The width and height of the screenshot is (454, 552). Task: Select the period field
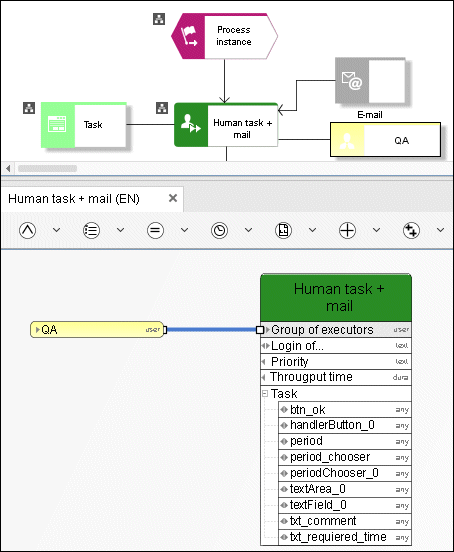(345, 441)
